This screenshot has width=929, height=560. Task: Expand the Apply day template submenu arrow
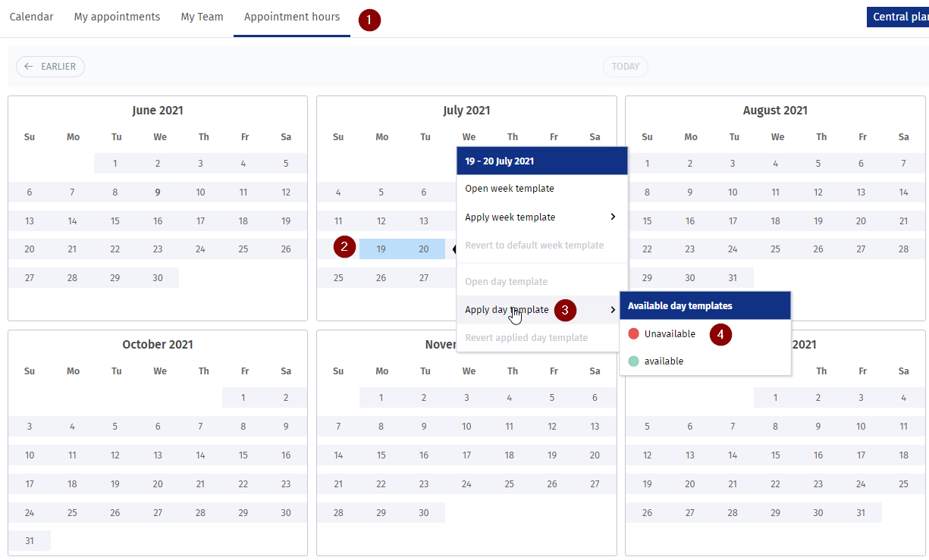coord(613,310)
